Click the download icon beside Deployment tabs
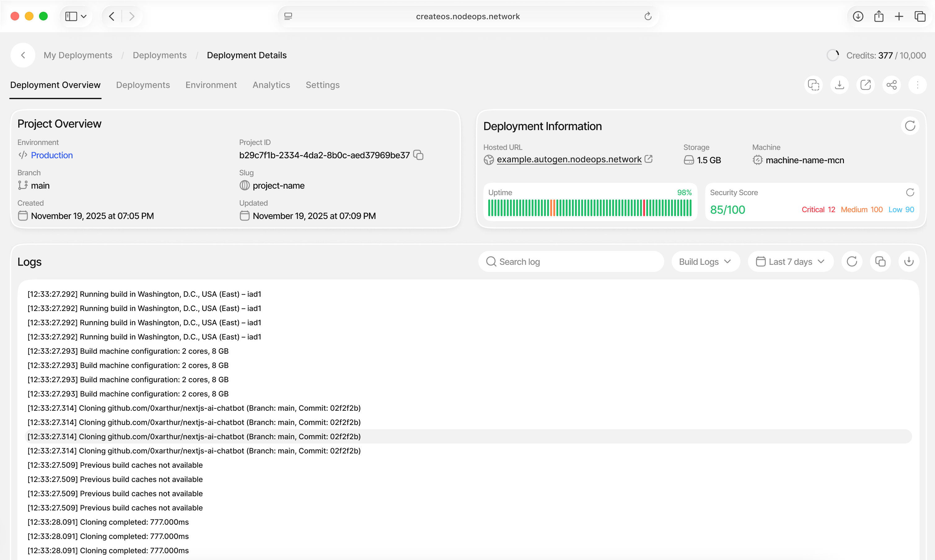 pyautogui.click(x=839, y=85)
